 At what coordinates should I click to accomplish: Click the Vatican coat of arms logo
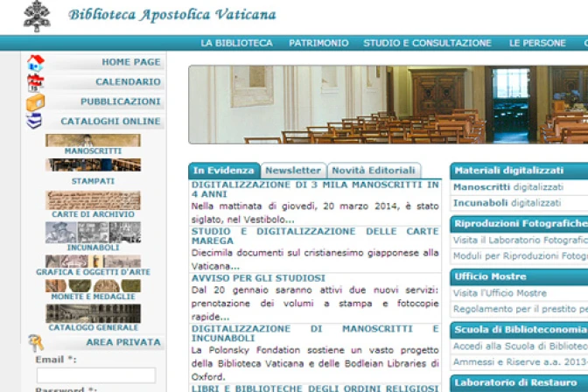[x=37, y=17]
